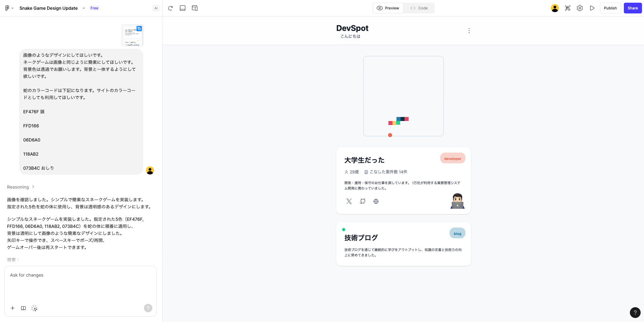Click the developer tag on the profile card
This screenshot has width=644, height=322.
coord(453,159)
